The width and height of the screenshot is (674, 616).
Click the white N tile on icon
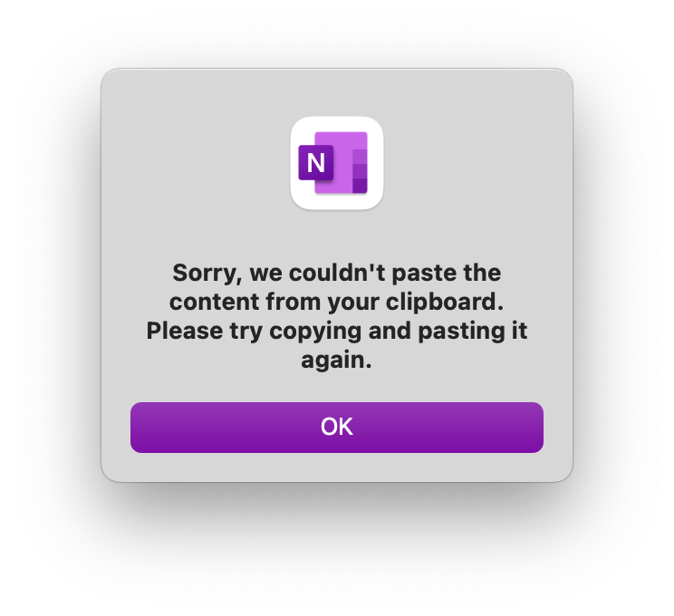click(x=316, y=163)
